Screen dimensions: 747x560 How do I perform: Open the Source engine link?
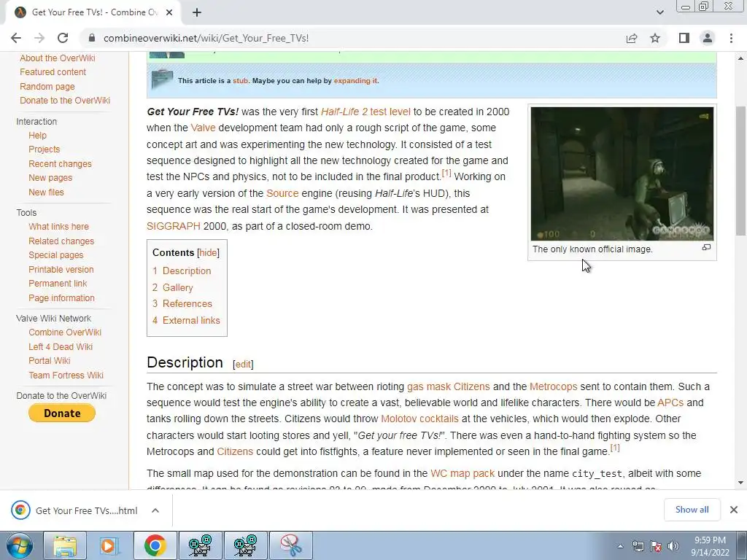click(x=282, y=193)
